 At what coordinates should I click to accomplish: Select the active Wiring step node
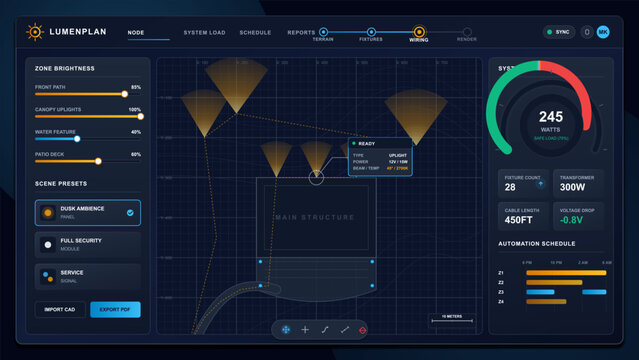419,32
